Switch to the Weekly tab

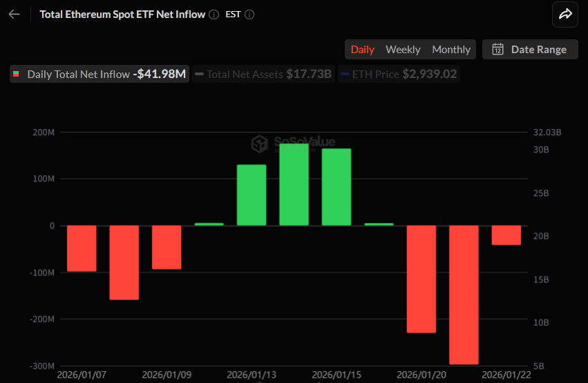(403, 50)
